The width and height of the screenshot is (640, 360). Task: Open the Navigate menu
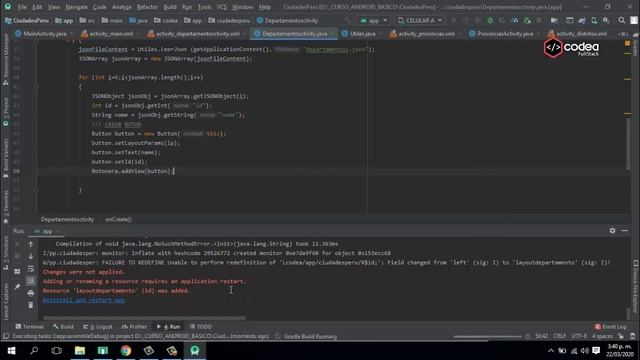pos(76,7)
